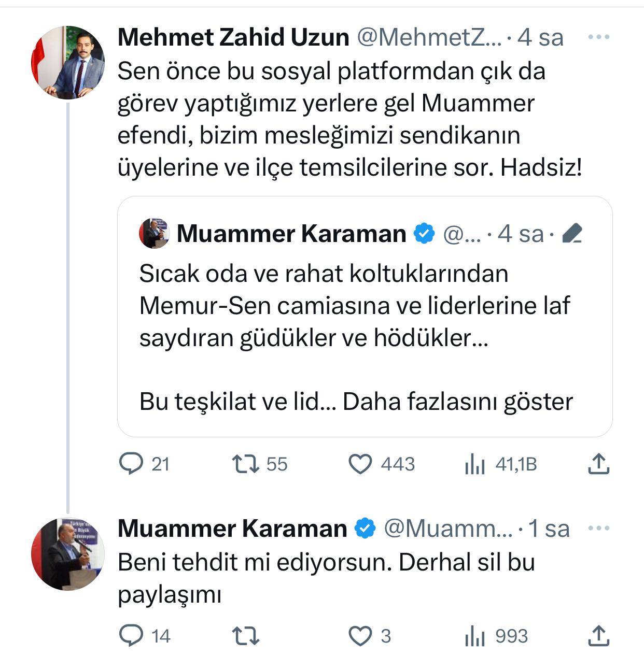644x670 pixels.
Task: View analytics showing 41,1B views
Action: coord(474,464)
